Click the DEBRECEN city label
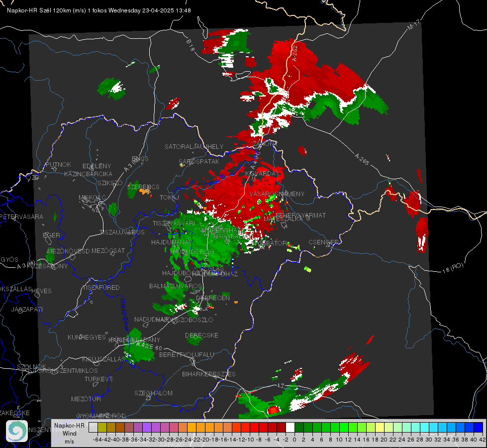Image resolution: width=487 pixels, height=448 pixels. pyautogui.click(x=213, y=298)
